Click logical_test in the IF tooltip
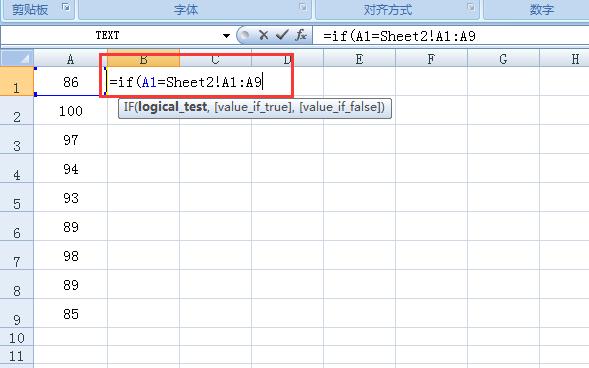 [x=172, y=107]
